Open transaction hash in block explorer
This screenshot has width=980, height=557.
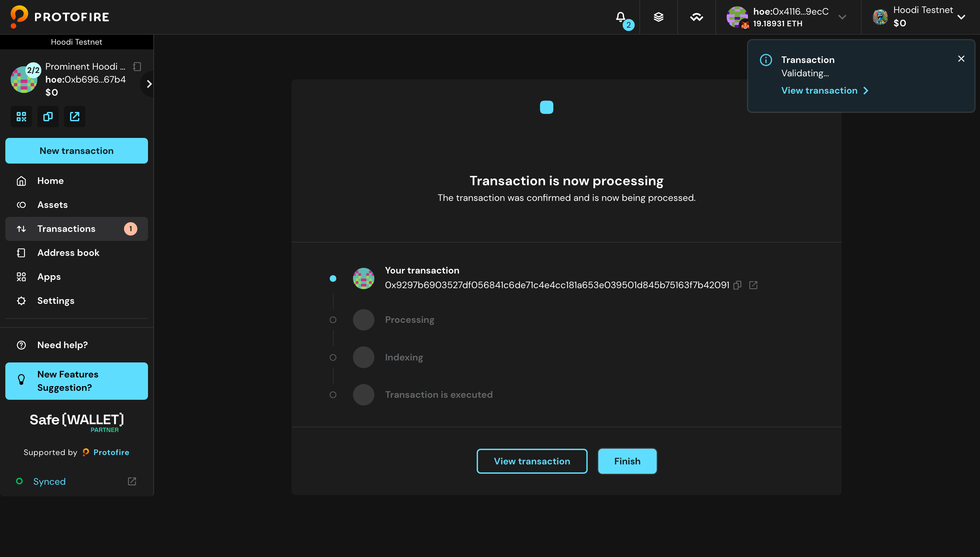point(753,285)
